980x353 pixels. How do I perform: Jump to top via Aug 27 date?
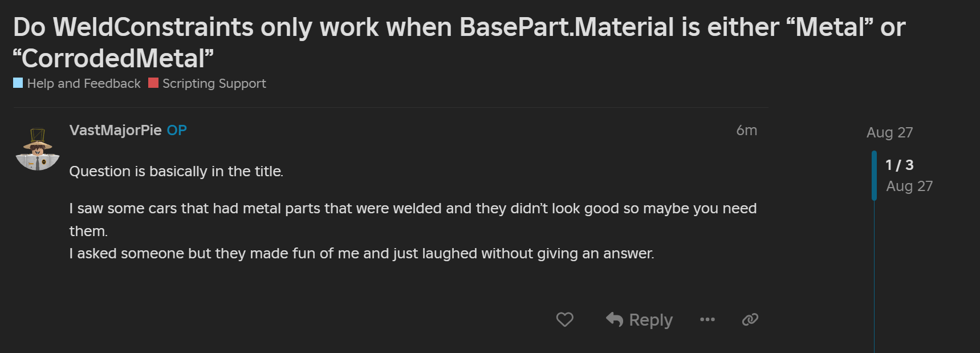pos(890,132)
